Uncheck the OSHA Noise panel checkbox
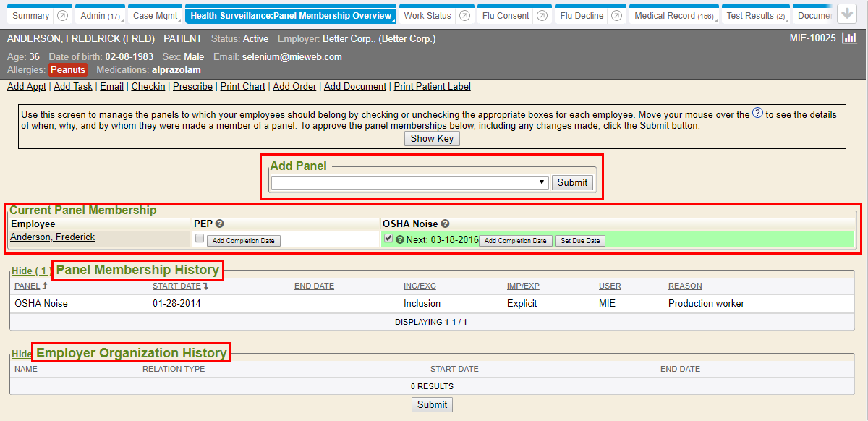The image size is (868, 421). [388, 239]
